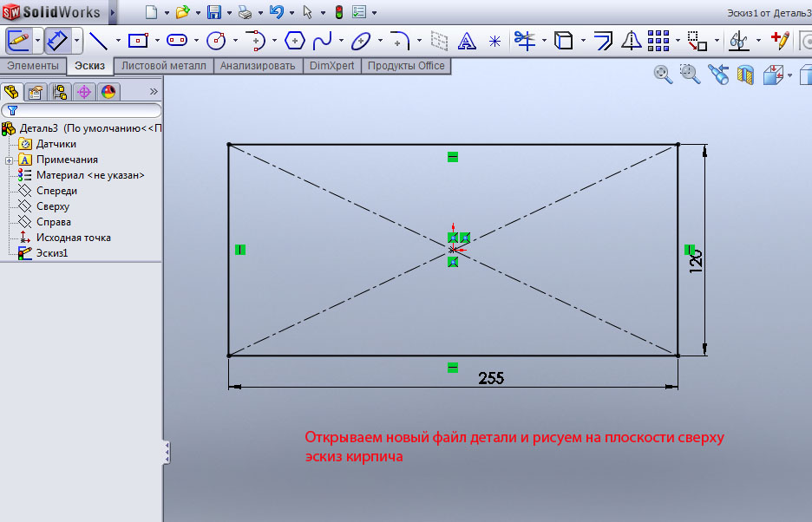Click the feature tree filter field

[82, 110]
